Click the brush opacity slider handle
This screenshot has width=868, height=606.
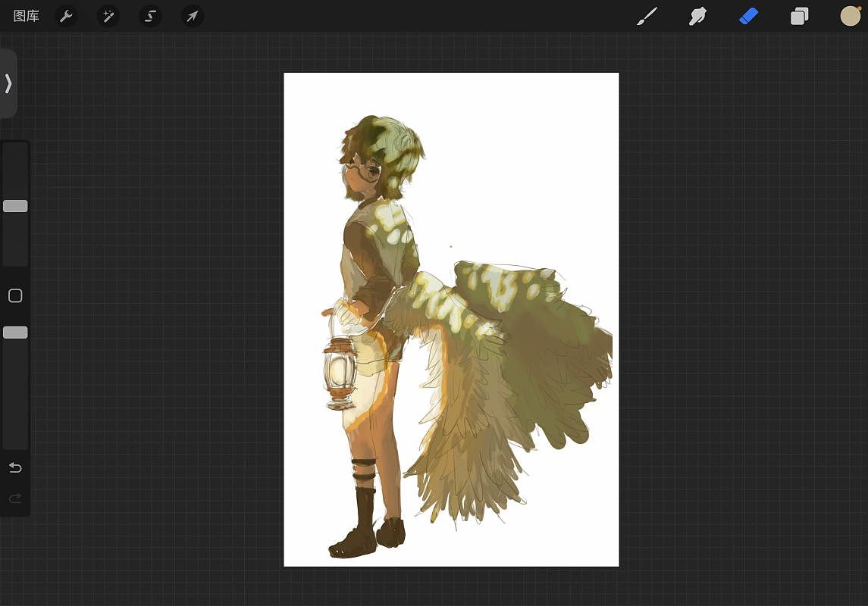point(15,333)
